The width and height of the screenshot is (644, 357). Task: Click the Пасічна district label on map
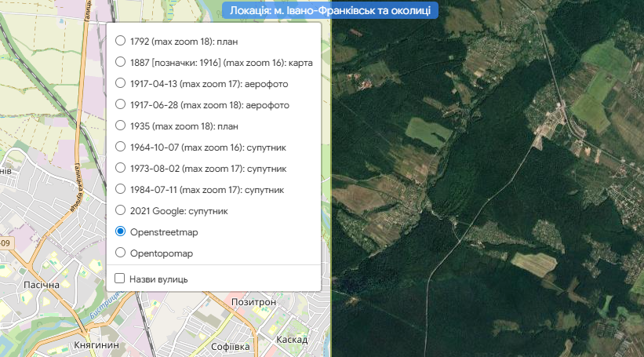pos(41,285)
